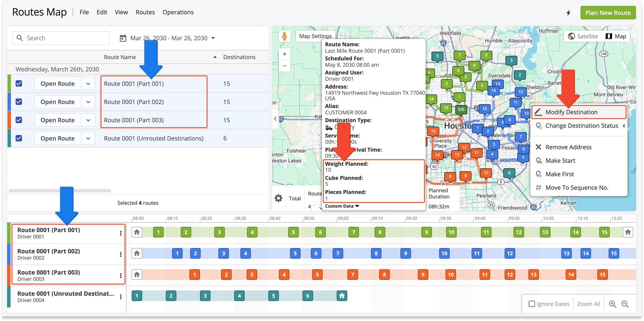
Task: Click the lightning bolt icon near Plan New Route
Action: click(x=568, y=13)
